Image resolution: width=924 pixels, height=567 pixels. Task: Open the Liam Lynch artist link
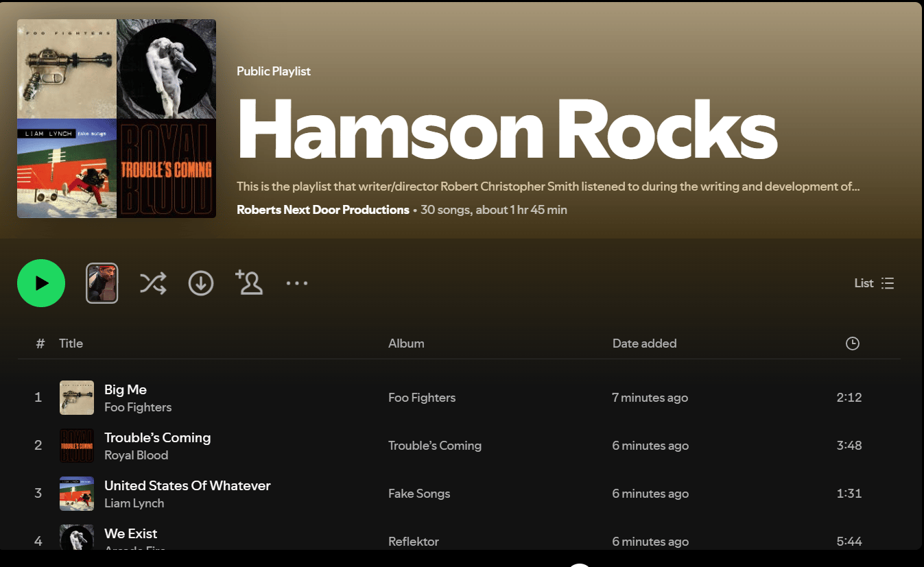(134, 503)
